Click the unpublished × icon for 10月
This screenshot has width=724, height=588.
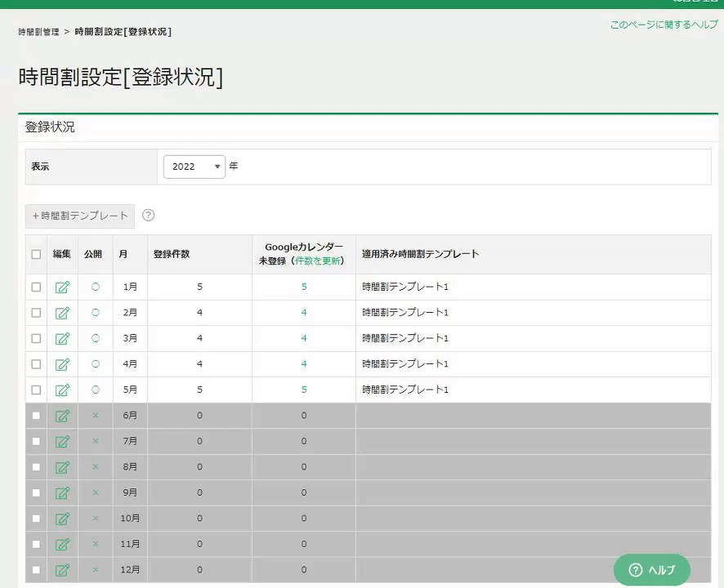pos(96,519)
